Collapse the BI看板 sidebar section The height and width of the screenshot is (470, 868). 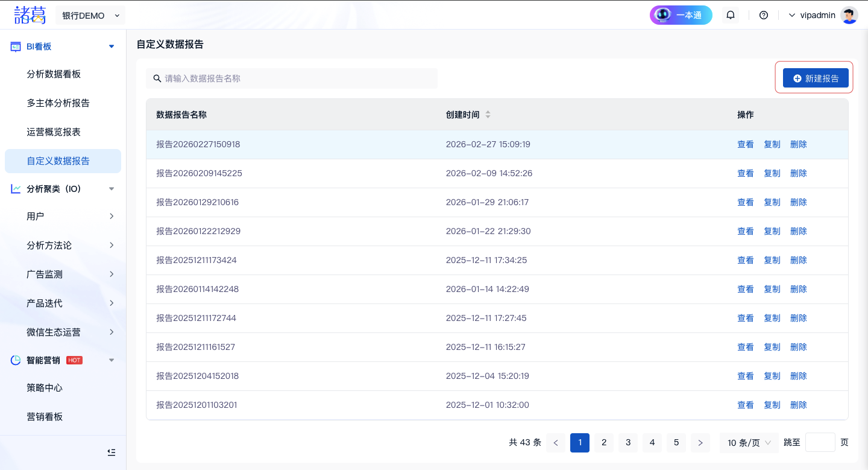click(111, 46)
